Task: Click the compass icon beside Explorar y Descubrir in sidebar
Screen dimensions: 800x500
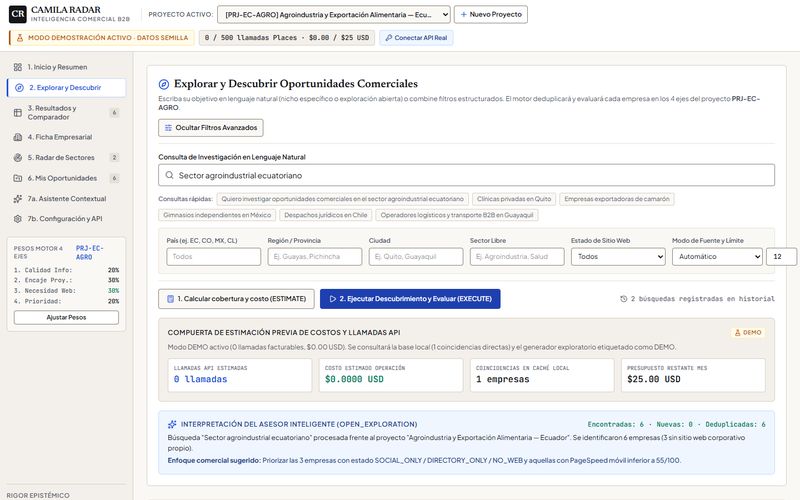Action: pos(19,88)
